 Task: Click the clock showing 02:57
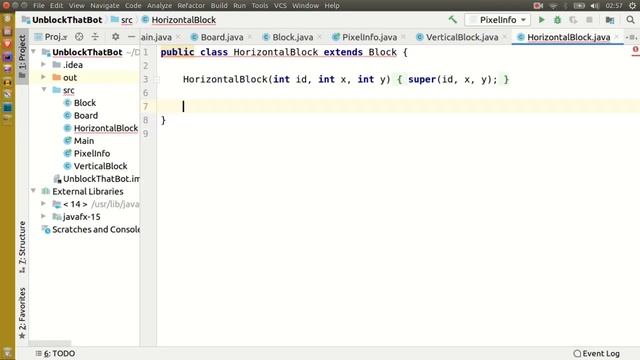(x=614, y=5)
